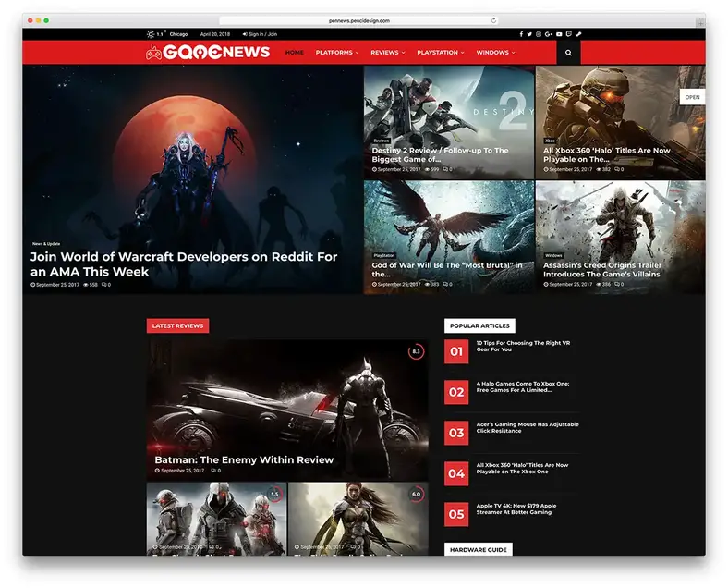Click popular article number 02 box

(x=456, y=392)
